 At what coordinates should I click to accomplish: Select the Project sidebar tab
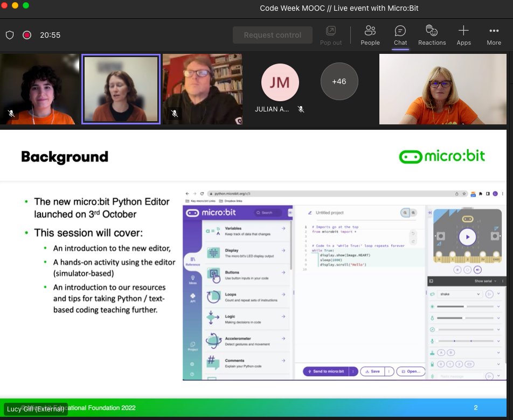tap(193, 346)
